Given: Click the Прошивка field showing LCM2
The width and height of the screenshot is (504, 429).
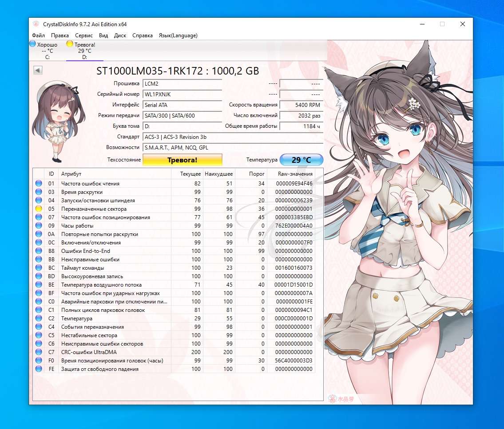Looking at the screenshot, I should pos(182,84).
